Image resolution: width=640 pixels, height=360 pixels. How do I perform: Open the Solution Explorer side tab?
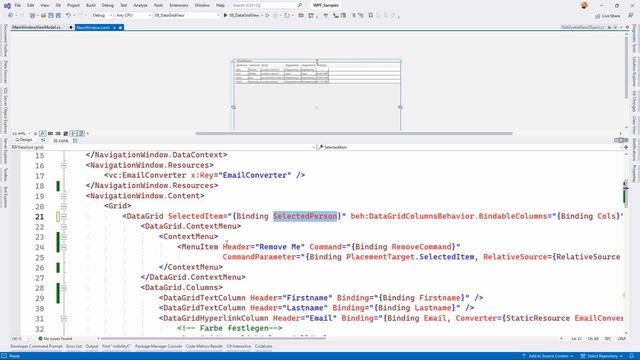click(635, 71)
